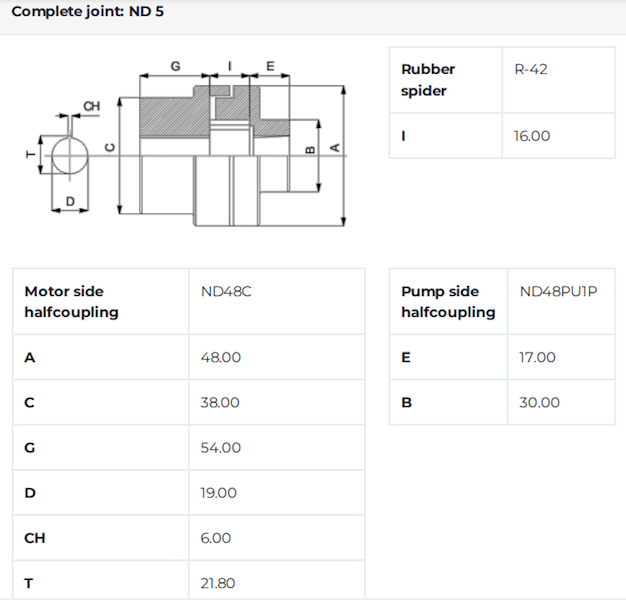Click the 17.00 value in row E
The image size is (626, 600).
click(538, 357)
